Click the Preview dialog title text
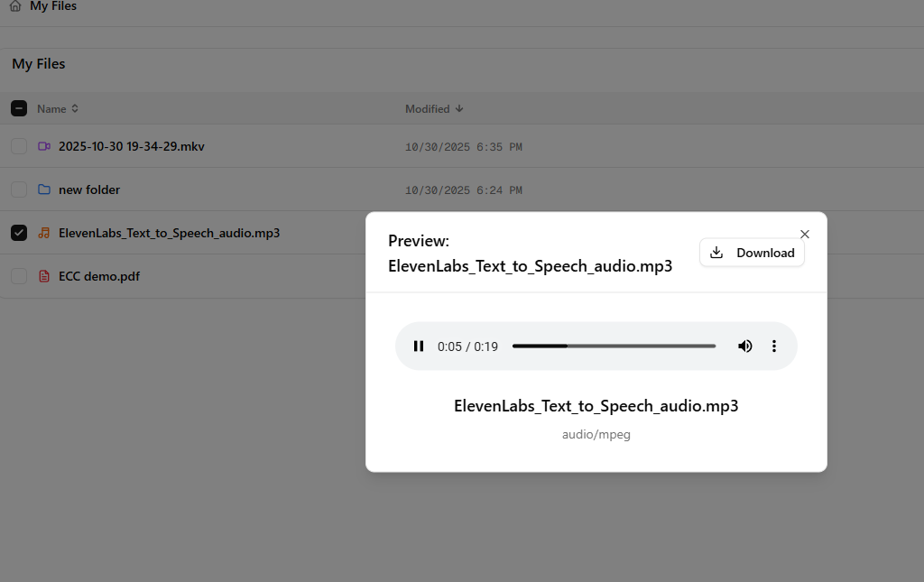The width and height of the screenshot is (924, 582). click(x=531, y=254)
